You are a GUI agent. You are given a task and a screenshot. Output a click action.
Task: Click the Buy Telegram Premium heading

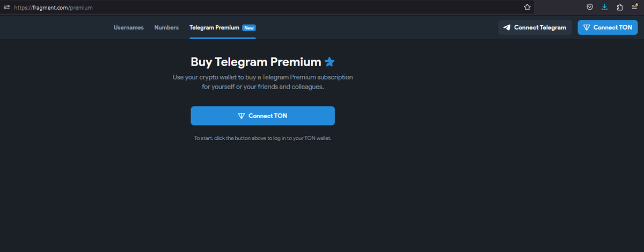[256, 62]
